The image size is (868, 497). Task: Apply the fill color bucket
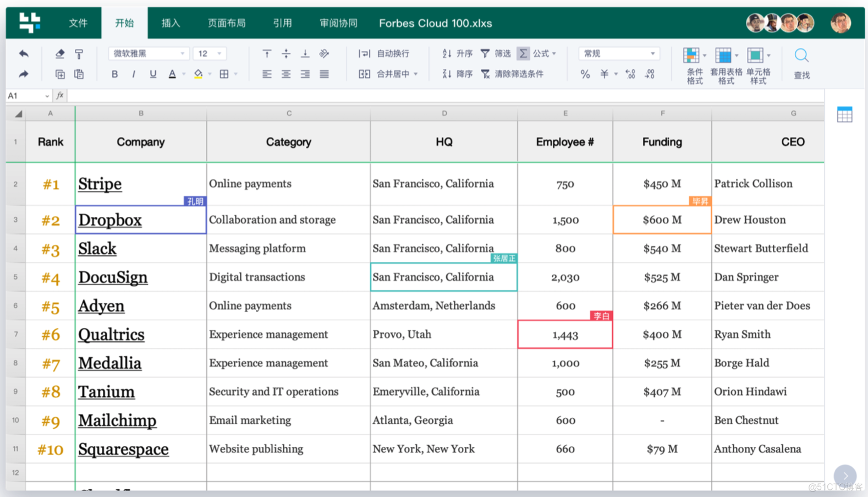tap(198, 74)
